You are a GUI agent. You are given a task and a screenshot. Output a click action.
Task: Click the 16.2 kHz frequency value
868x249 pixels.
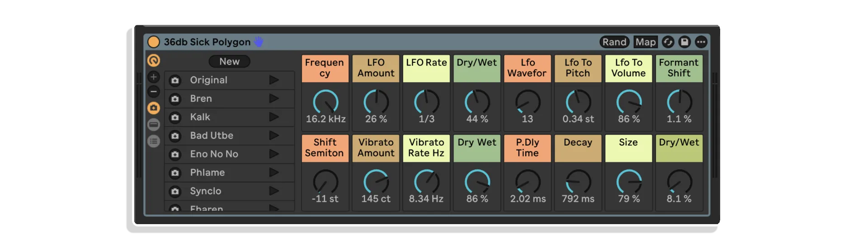click(x=325, y=119)
